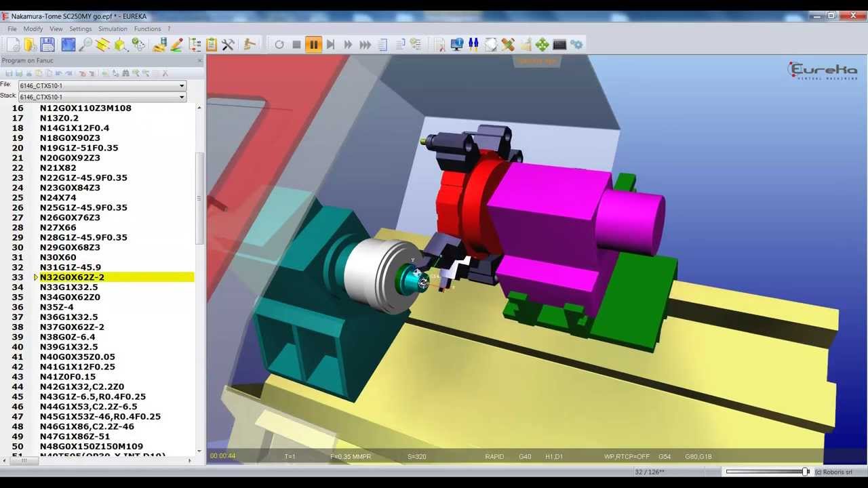Fast forward simulation double arrow
Image resolution: width=868 pixels, height=488 pixels.
click(348, 45)
